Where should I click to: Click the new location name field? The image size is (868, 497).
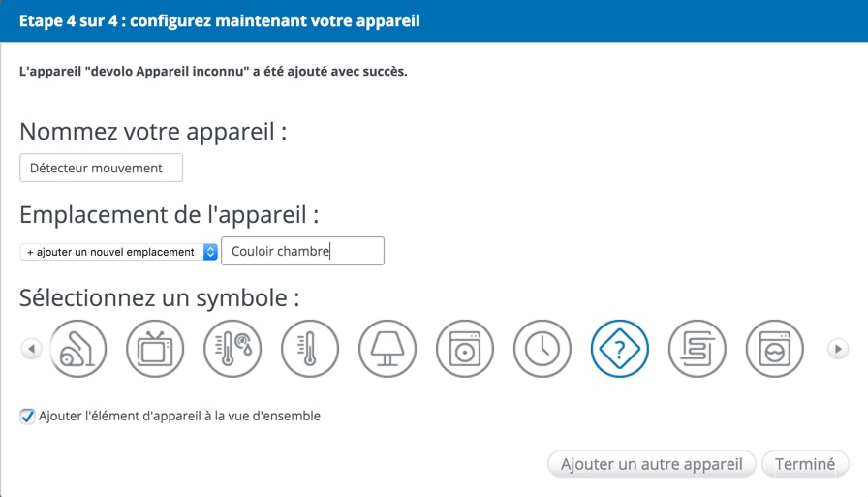(302, 252)
